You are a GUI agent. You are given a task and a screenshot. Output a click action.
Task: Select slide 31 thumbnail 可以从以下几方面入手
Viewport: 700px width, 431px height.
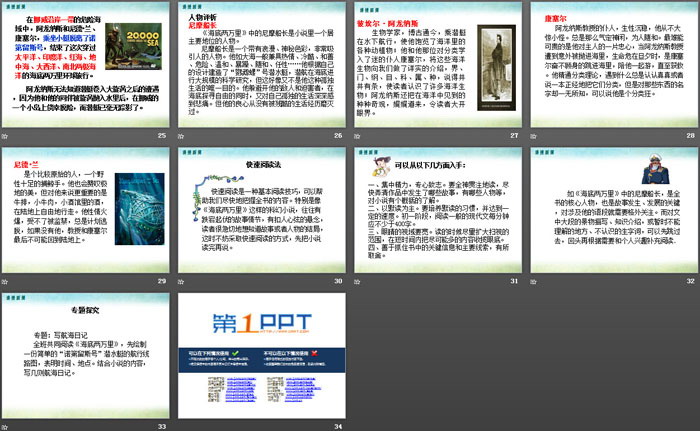coord(438,210)
